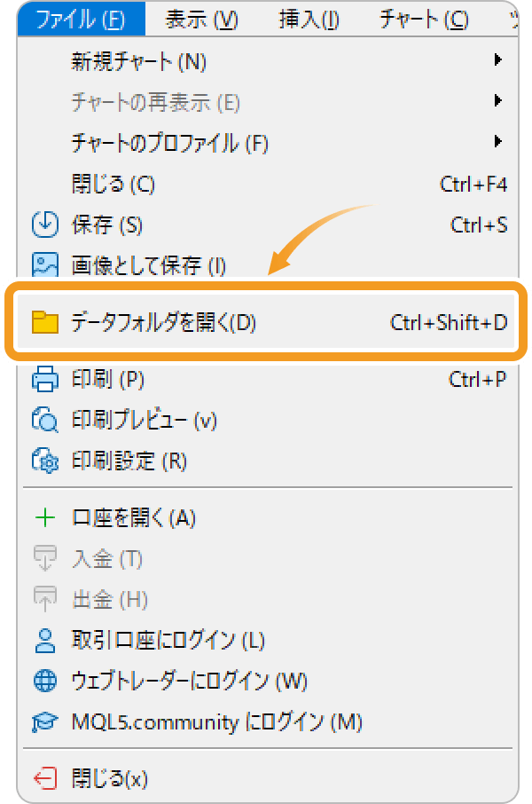Click the MQL5.community graduation cap icon
Viewport: 532px width, 804px height.
[47, 722]
